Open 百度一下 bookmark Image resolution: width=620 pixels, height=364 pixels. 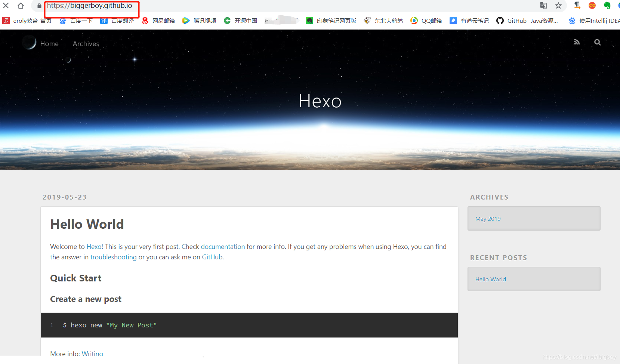click(x=76, y=21)
